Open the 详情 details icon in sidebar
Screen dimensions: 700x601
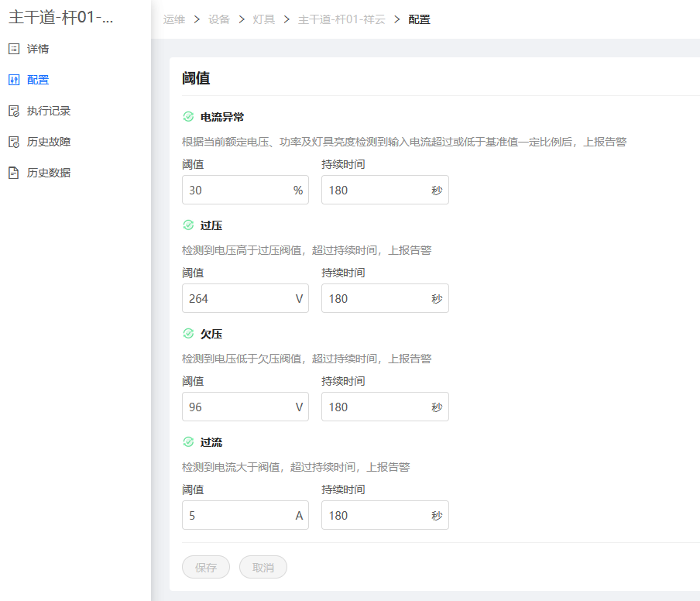click(14, 49)
